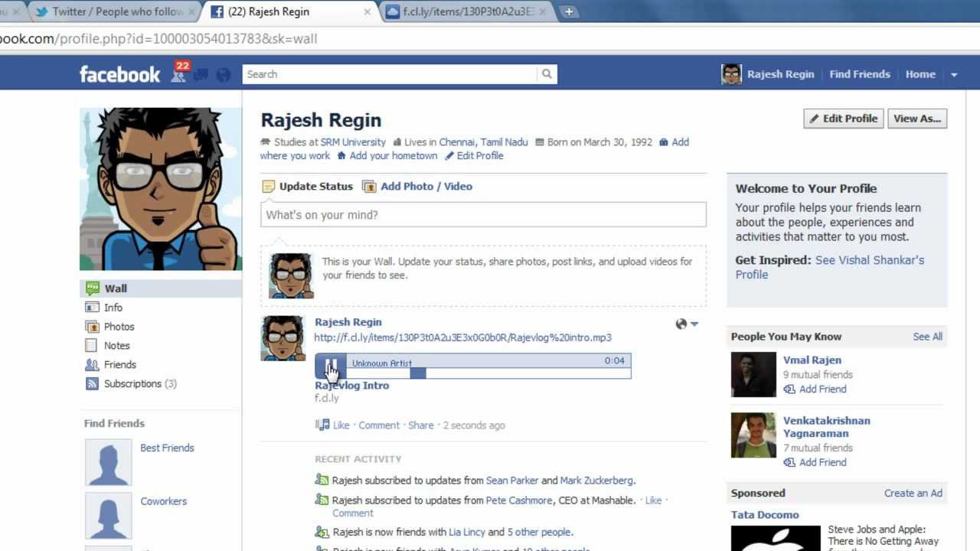
Task: Click the Subscriptions feed icon in sidebar
Action: tap(92, 384)
